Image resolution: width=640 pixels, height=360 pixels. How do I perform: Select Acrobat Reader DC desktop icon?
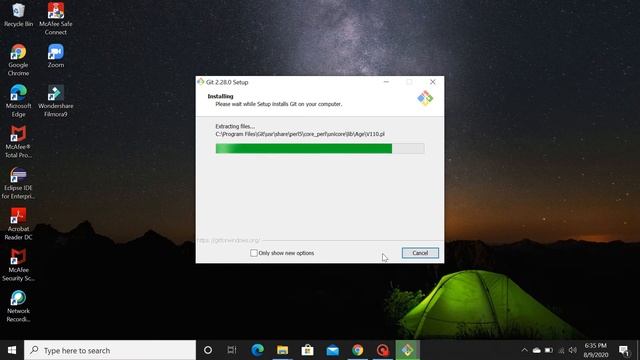18,224
